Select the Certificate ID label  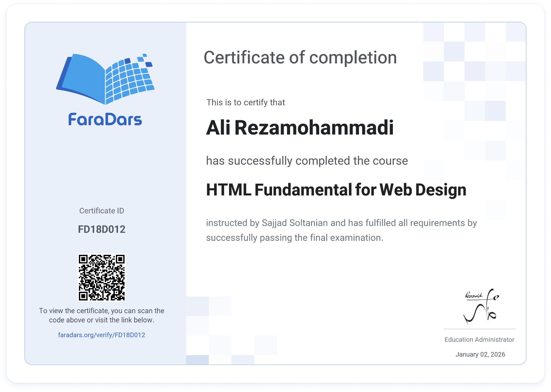[102, 211]
